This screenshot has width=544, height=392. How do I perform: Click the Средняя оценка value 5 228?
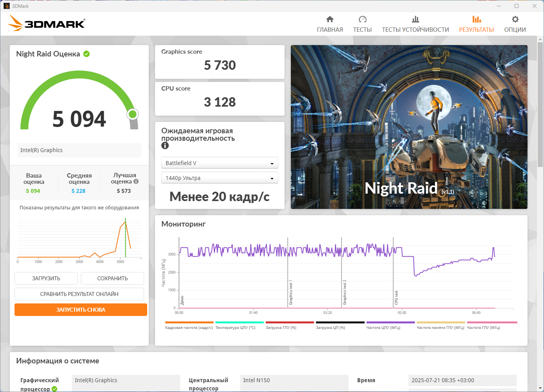(x=78, y=191)
